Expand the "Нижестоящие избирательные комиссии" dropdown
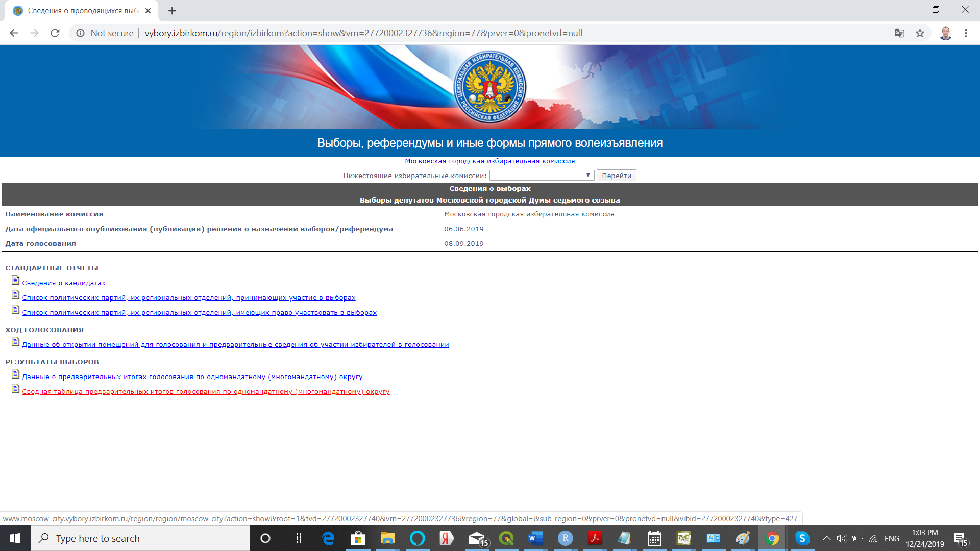Screen dimensions: 980x551 542,176
